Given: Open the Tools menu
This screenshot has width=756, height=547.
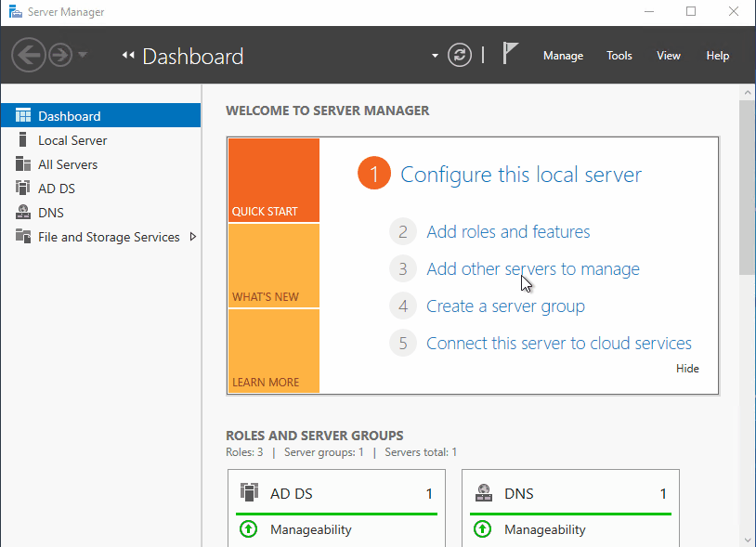Looking at the screenshot, I should [x=619, y=56].
